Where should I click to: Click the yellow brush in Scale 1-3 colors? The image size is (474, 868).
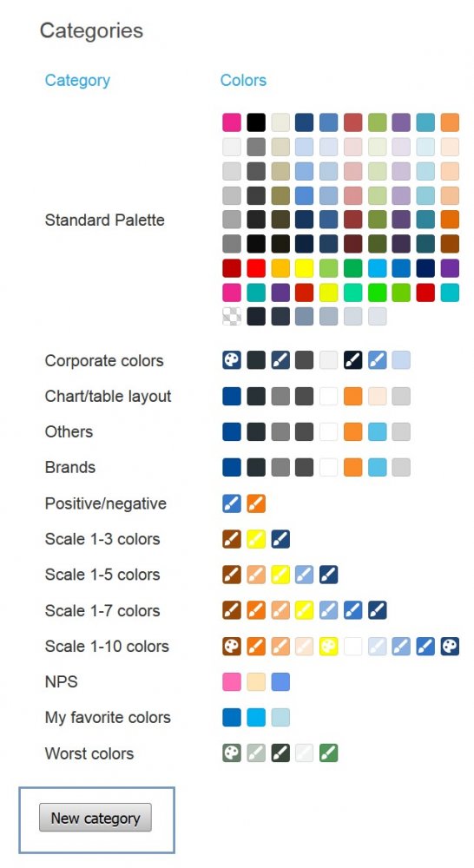click(256, 539)
